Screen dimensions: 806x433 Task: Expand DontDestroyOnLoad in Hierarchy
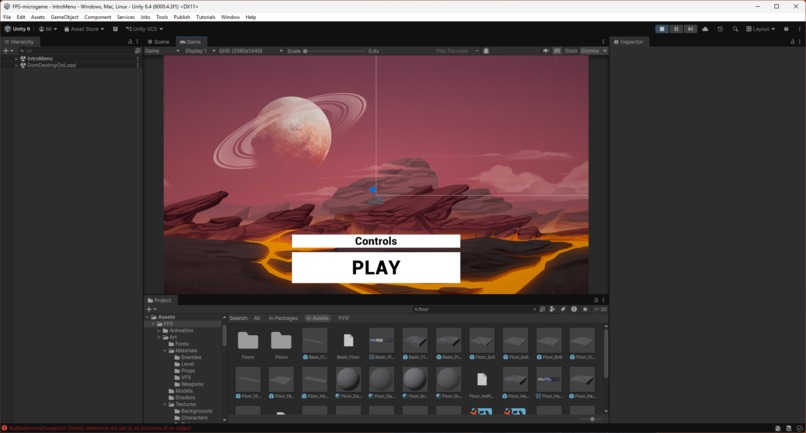click(16, 65)
